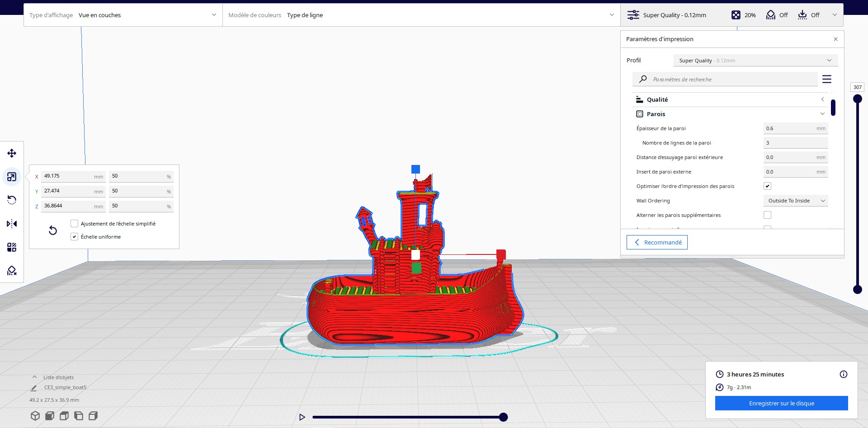Click the search magnifier icon

643,79
